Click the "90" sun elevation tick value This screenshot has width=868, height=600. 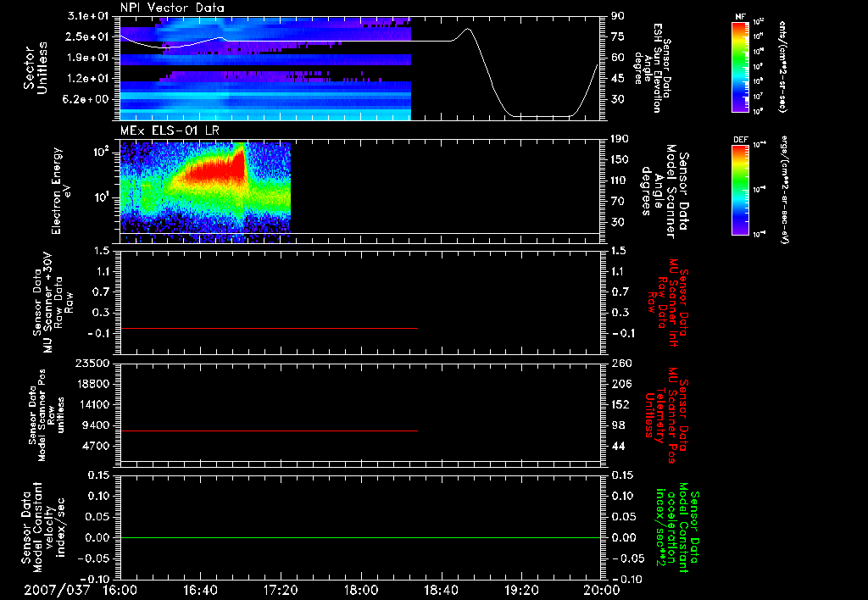tap(618, 16)
